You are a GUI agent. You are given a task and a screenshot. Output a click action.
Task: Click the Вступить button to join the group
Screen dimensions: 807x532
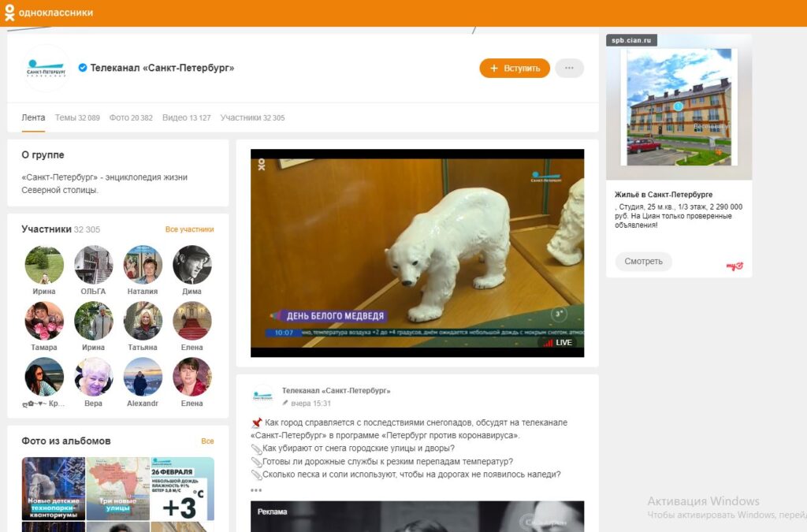(x=515, y=68)
